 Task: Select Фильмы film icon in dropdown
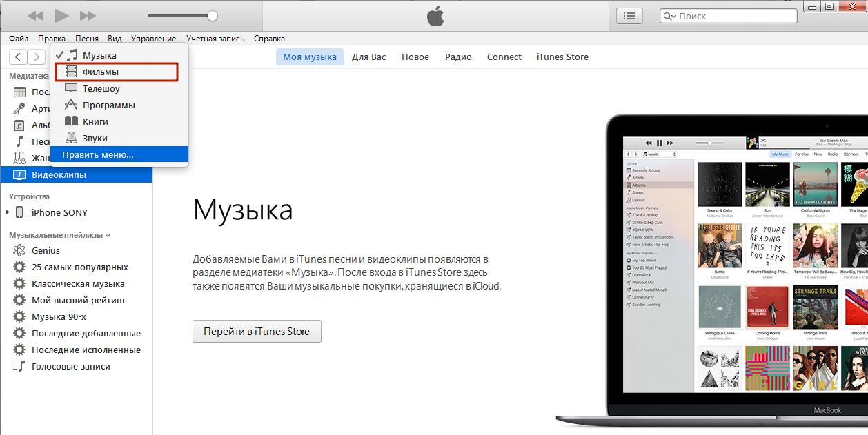point(71,72)
